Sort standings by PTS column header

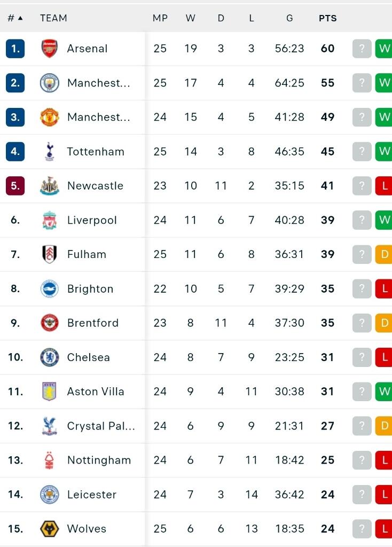pos(327,18)
